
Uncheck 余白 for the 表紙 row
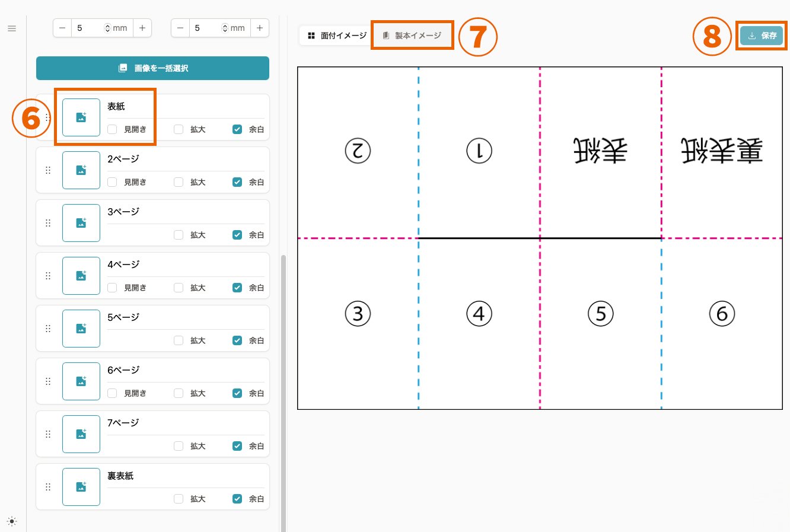237,129
